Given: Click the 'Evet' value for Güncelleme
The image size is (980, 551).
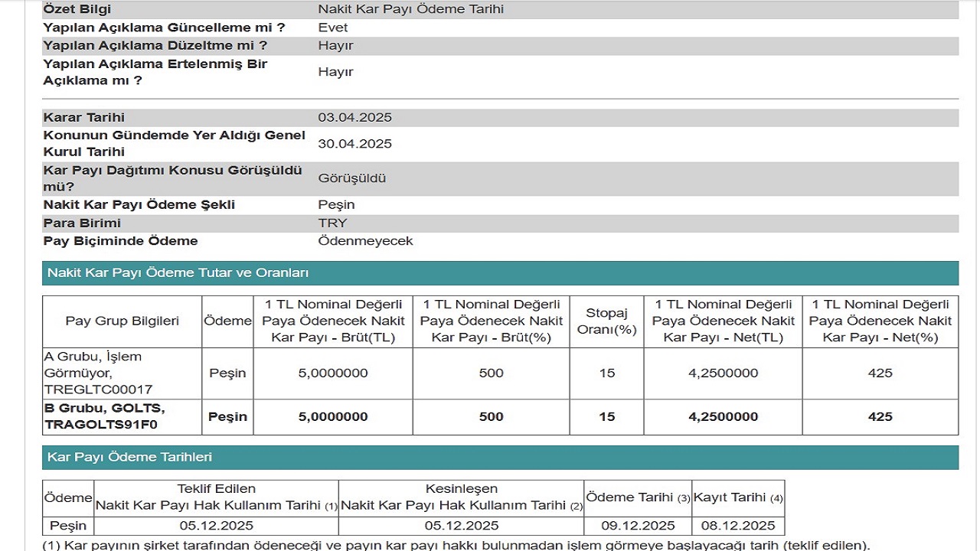Looking at the screenshot, I should pos(332,28).
